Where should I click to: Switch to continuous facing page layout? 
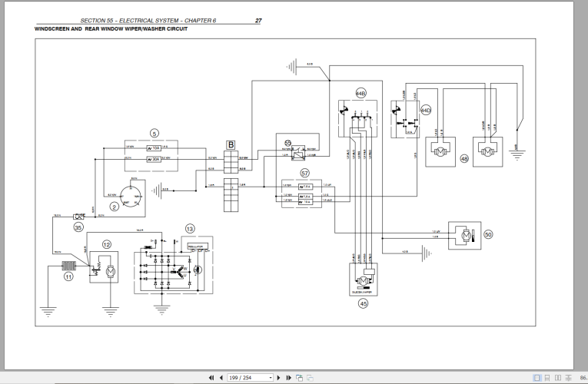coord(566,378)
